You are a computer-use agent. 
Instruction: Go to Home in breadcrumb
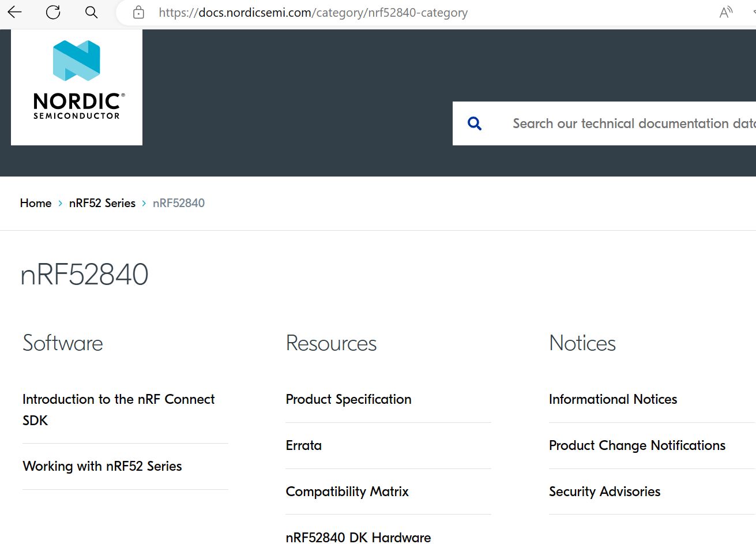click(x=36, y=203)
